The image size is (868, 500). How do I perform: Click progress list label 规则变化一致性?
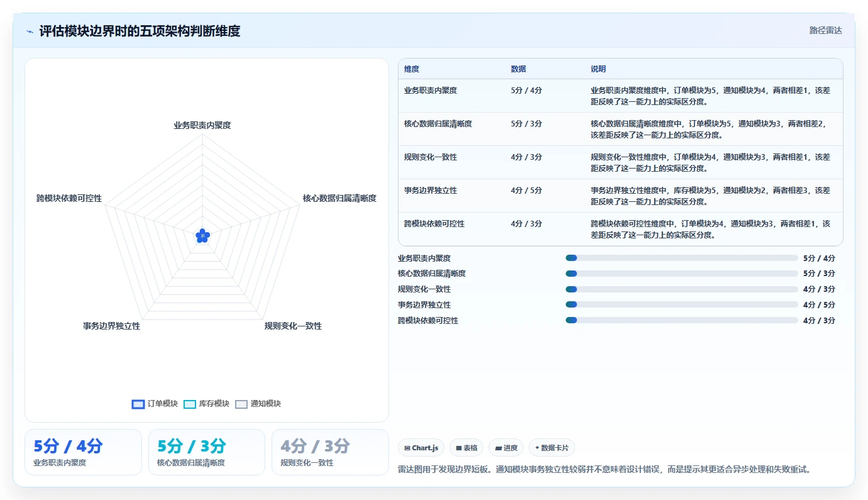(424, 290)
